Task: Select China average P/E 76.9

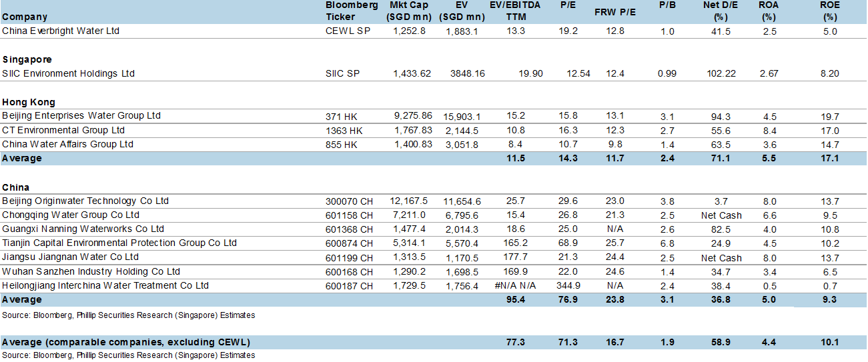Action: (x=569, y=300)
